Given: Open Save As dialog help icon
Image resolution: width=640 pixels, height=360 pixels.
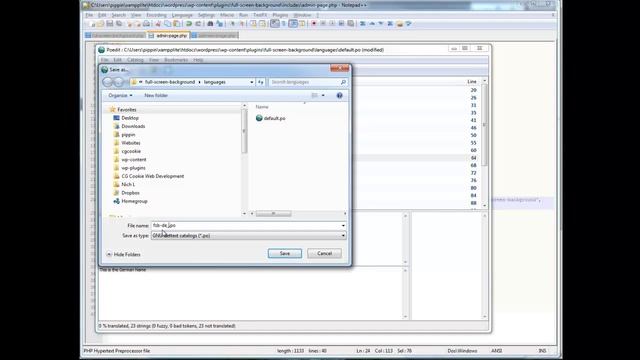Looking at the screenshot, I should click(339, 95).
